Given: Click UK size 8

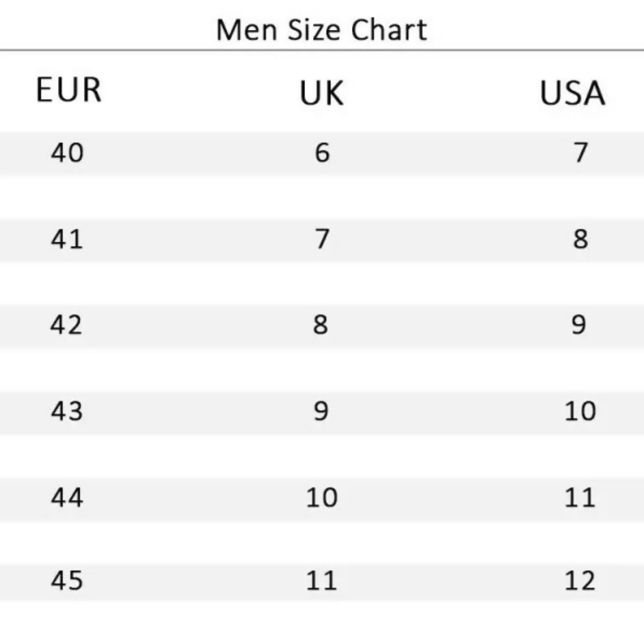Looking at the screenshot, I should click(320, 325).
